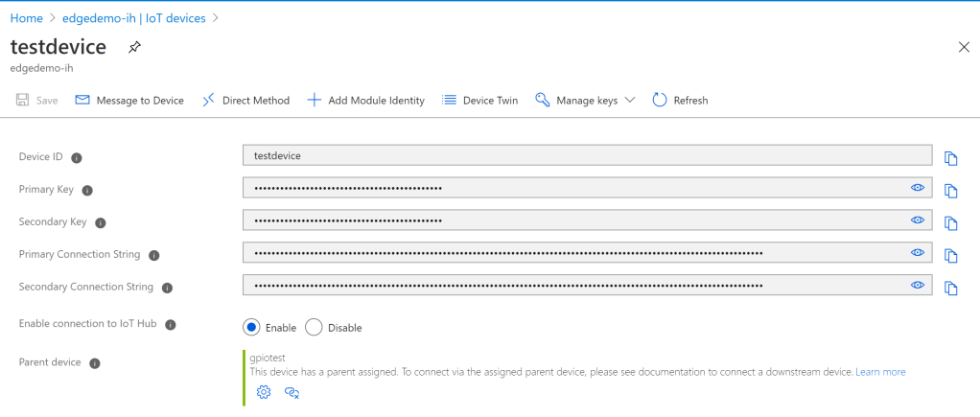Open parent device settings gear
Image resolution: width=980 pixels, height=417 pixels.
pyautogui.click(x=265, y=392)
